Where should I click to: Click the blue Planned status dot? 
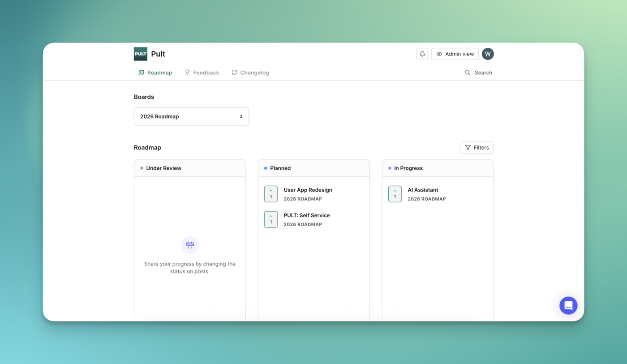pos(266,168)
